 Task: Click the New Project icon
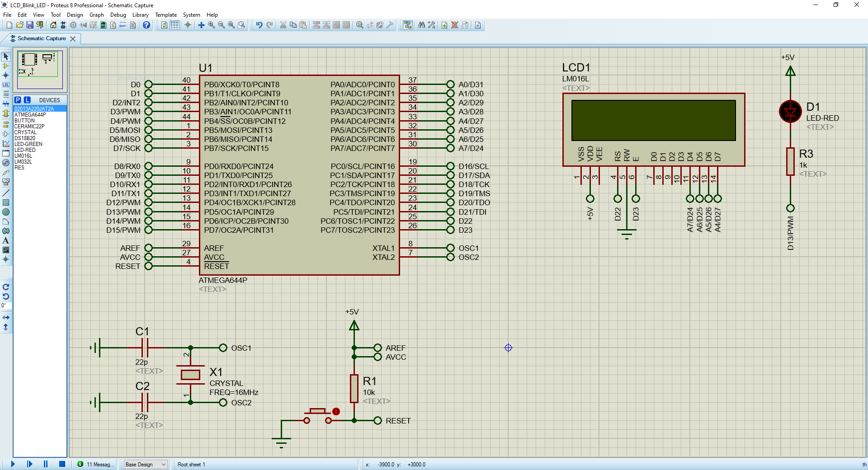point(9,25)
